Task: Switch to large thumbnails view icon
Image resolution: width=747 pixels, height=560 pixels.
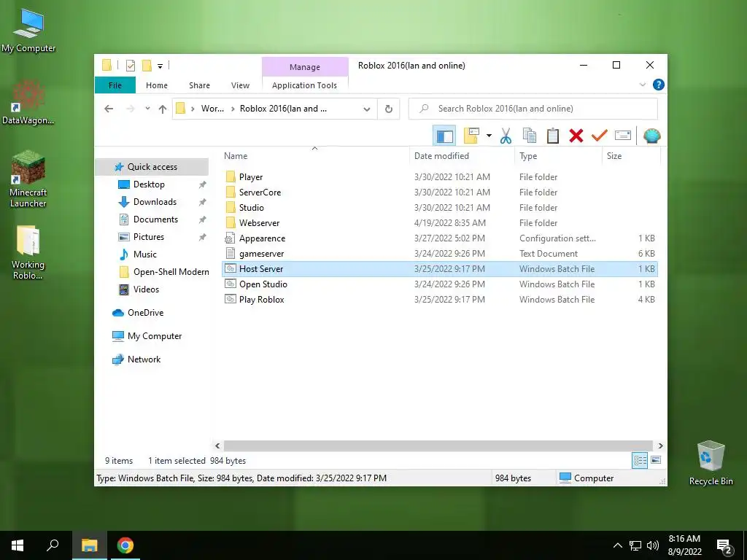Action: point(656,460)
